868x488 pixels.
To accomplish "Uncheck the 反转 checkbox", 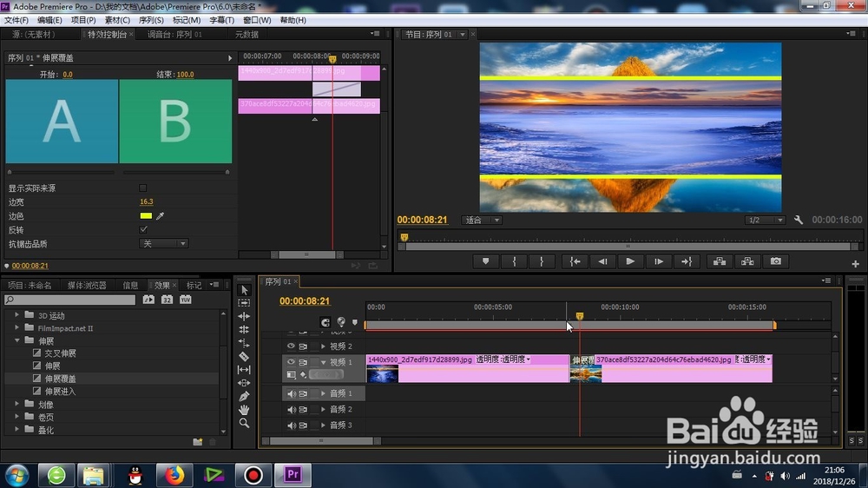I will pos(143,229).
